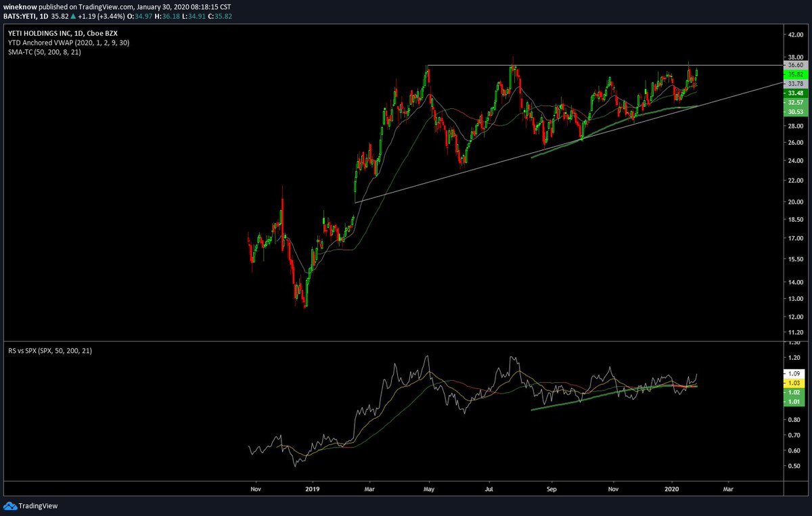Click the 0.50 RS axis tick
This screenshot has height=516, width=812.
click(794, 467)
